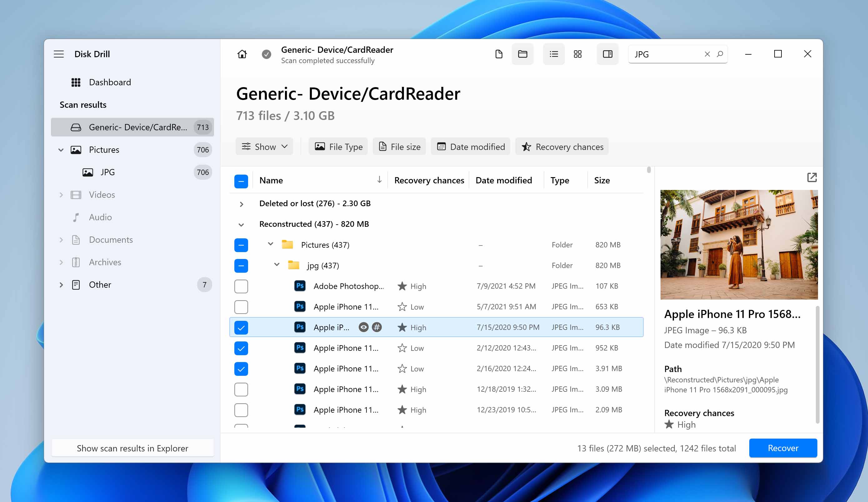This screenshot has height=502, width=868.
Task: Select the list view icon
Action: [552, 54]
